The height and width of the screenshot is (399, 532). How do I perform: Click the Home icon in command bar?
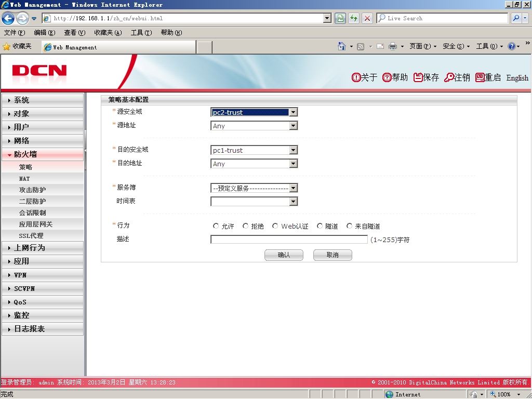342,46
